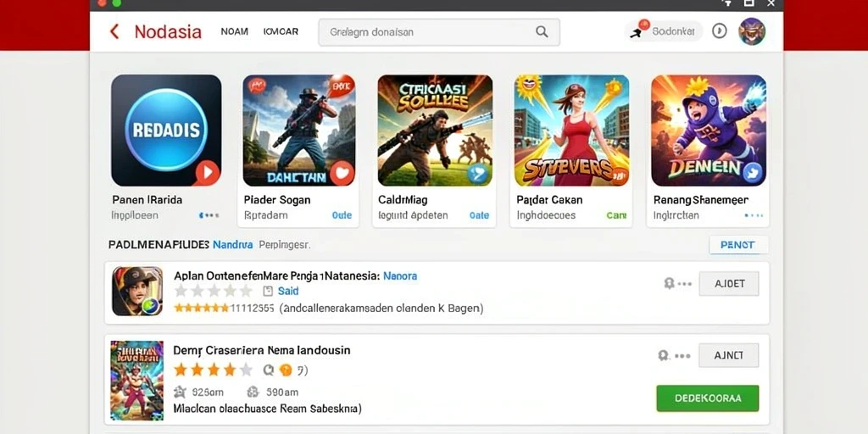This screenshot has height=434, width=868.
Task: Open the REDADIS app thumbnail
Action: coord(166,130)
